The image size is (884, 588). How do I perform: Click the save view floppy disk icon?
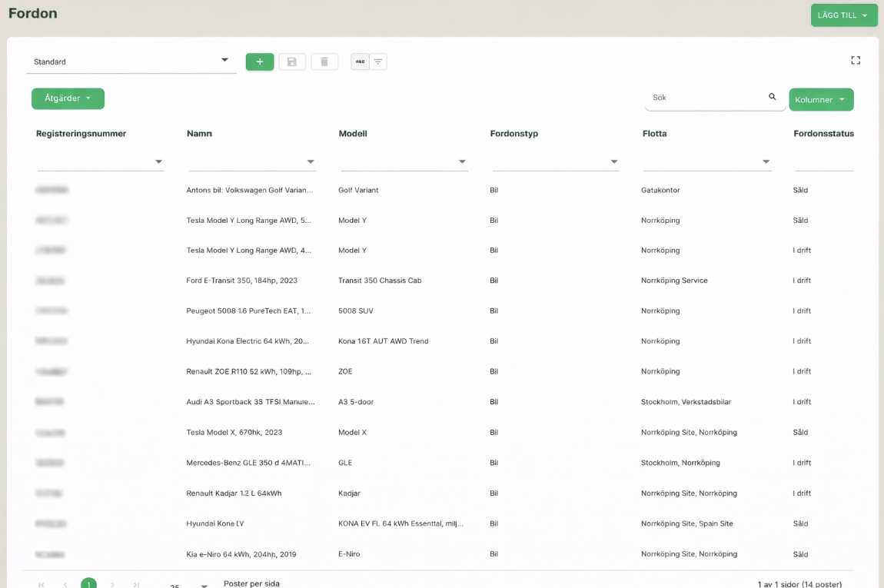pos(292,62)
